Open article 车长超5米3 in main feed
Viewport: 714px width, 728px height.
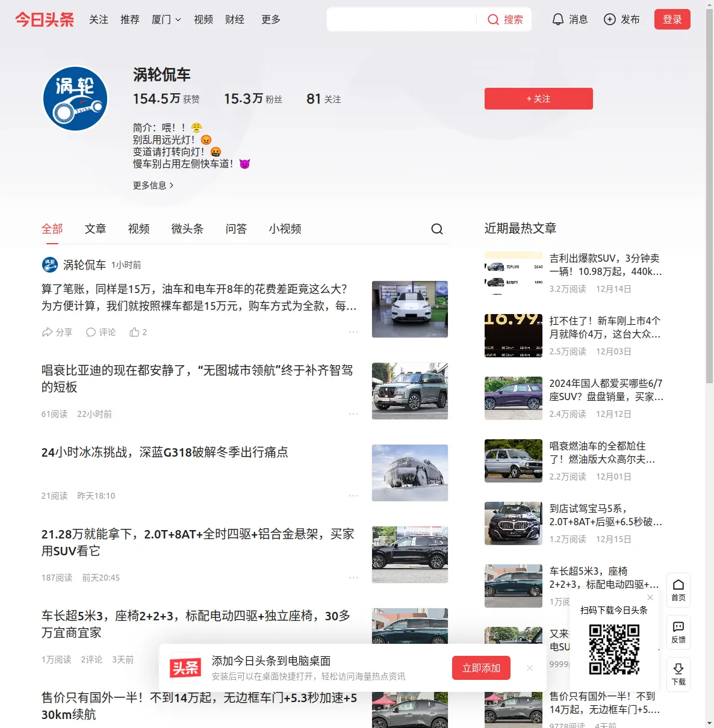(x=196, y=624)
